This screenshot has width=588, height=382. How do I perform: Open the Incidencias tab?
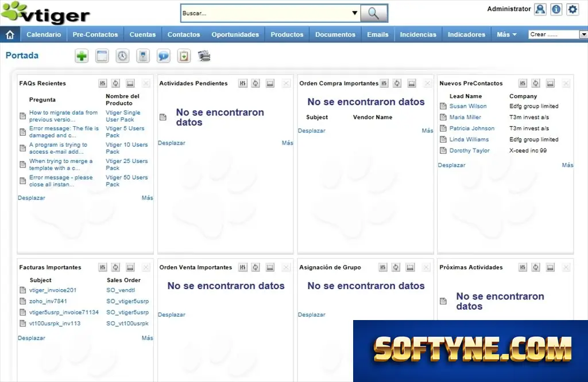(x=418, y=34)
